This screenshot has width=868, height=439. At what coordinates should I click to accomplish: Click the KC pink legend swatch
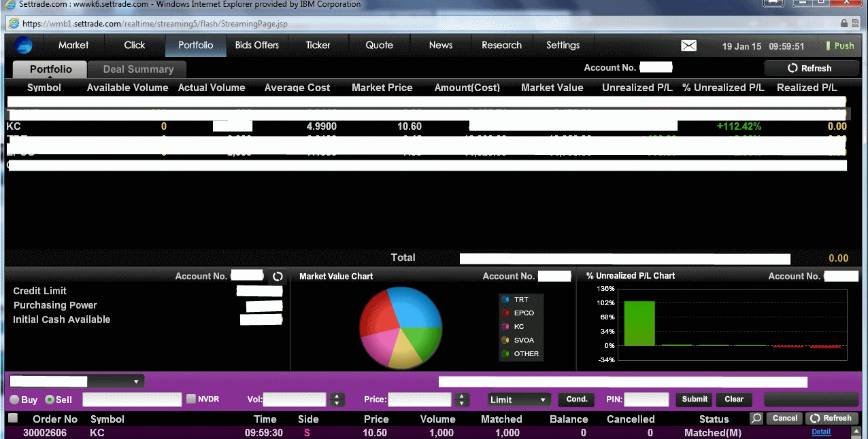(505, 327)
